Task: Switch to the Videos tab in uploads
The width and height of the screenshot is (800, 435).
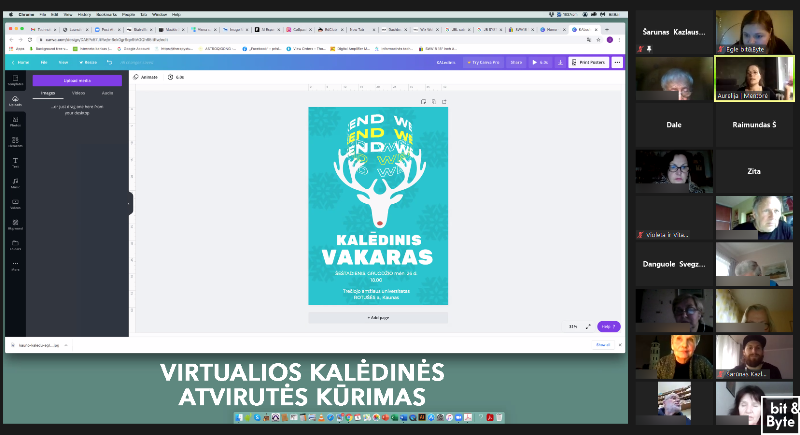Action: (78, 93)
